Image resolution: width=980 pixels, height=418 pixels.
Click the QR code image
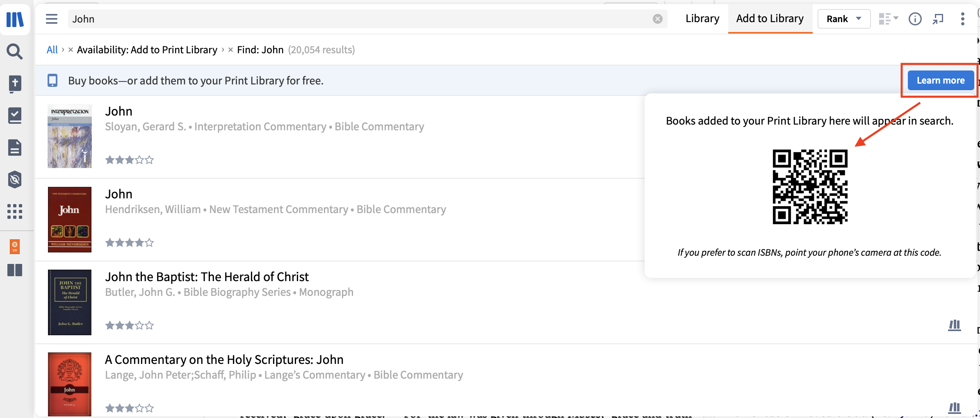810,187
